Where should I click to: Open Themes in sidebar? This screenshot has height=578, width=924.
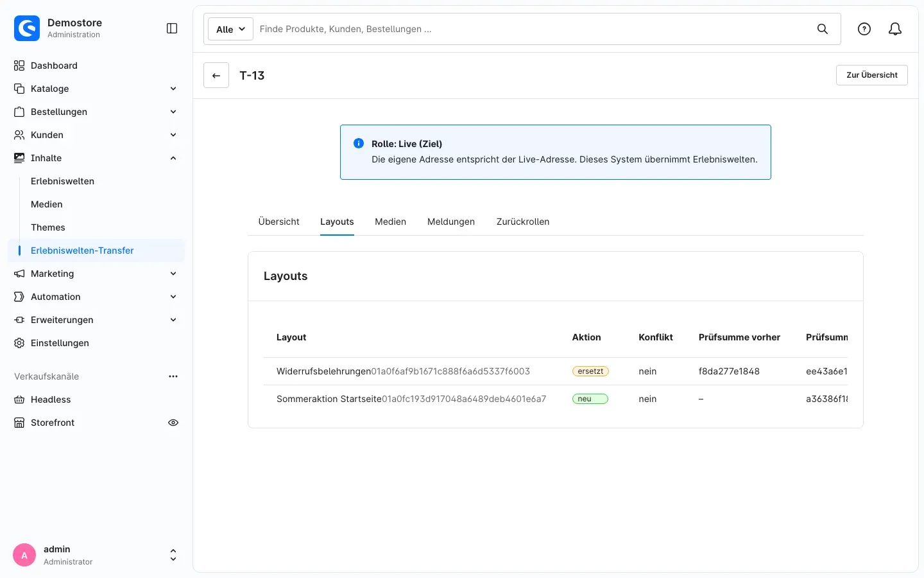tap(48, 227)
